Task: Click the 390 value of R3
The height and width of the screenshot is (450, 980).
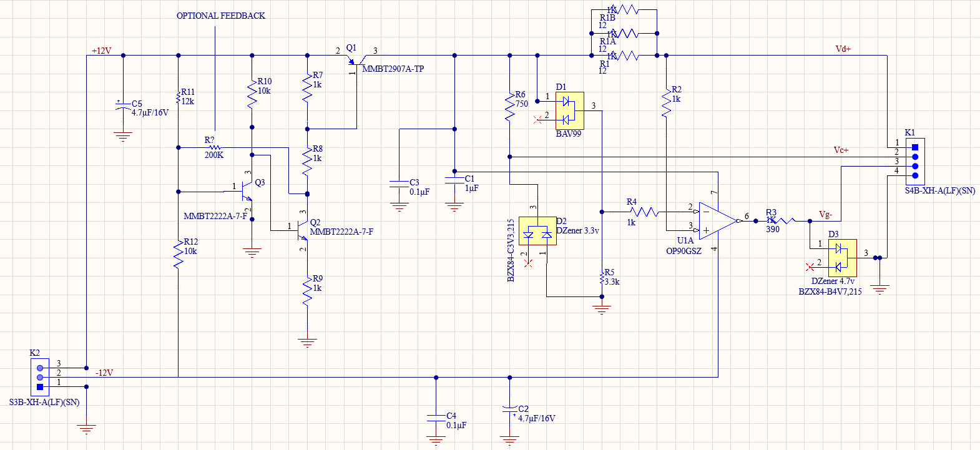Action: click(x=773, y=229)
